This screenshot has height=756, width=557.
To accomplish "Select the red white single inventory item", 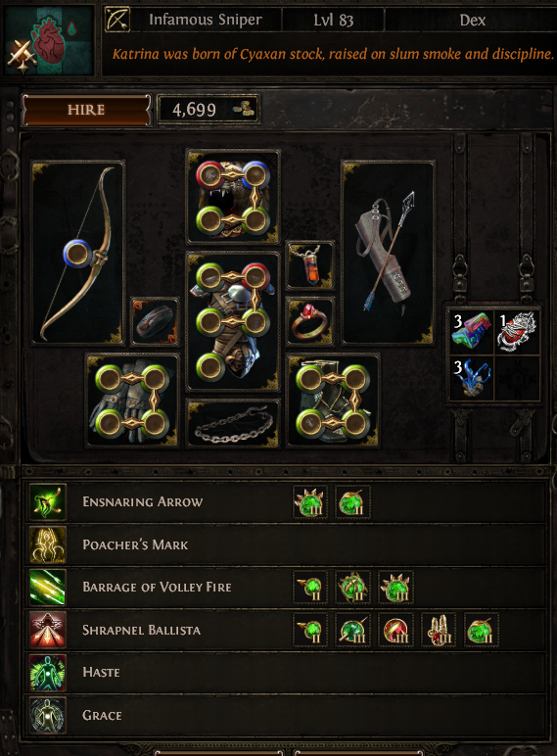I will tap(518, 332).
